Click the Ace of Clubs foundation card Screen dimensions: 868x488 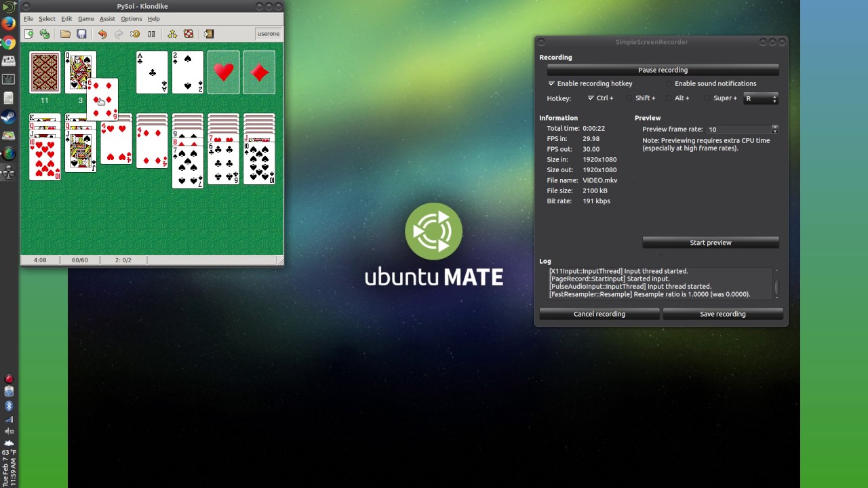(x=152, y=72)
